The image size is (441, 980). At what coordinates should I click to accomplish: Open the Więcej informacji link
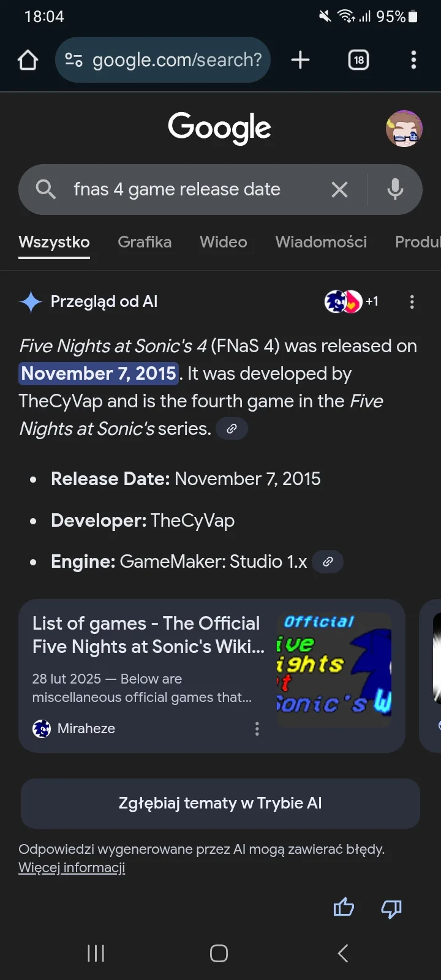[72, 868]
